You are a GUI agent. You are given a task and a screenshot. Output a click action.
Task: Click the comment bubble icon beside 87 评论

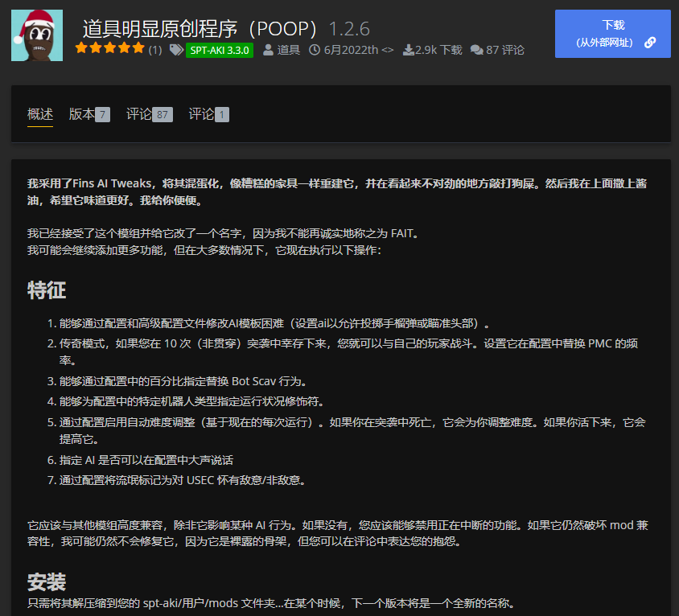476,48
